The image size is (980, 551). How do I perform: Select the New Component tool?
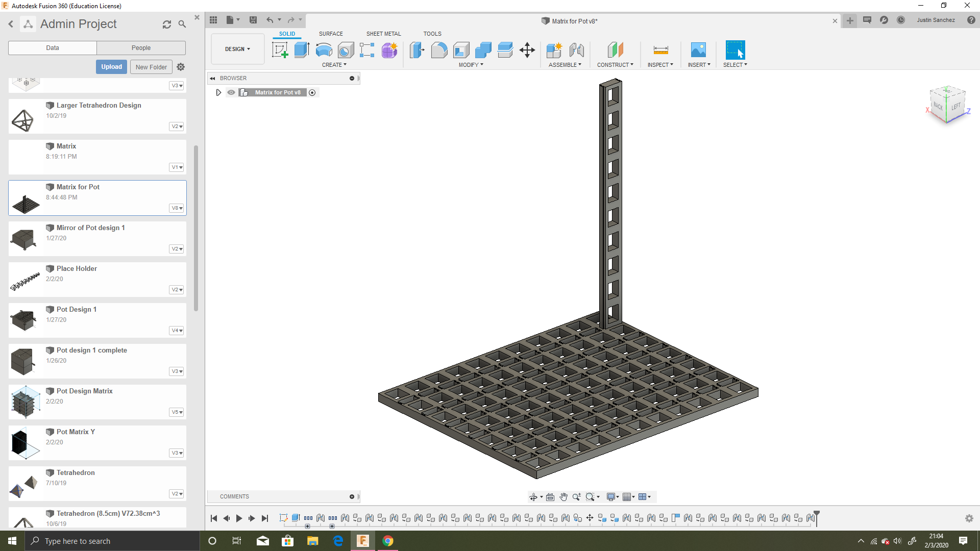coord(554,50)
